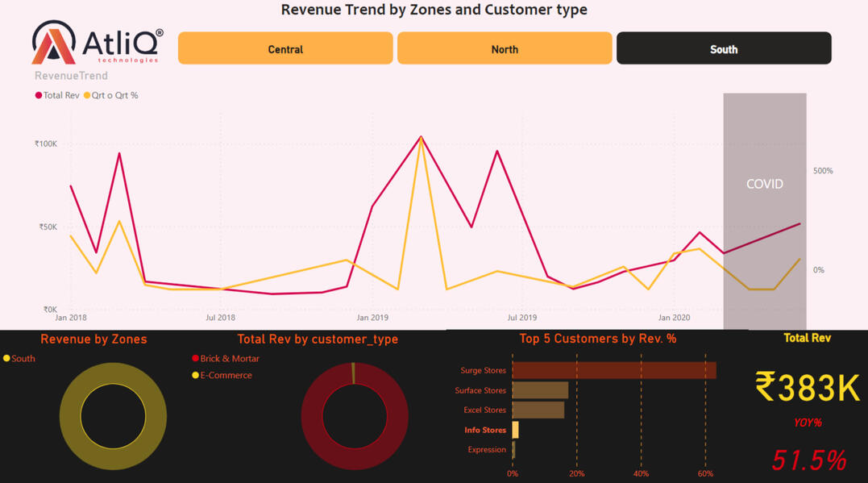Screen dimensions: 868x483
Task: Click the highlighted Info Stores bar
Action: (516, 430)
